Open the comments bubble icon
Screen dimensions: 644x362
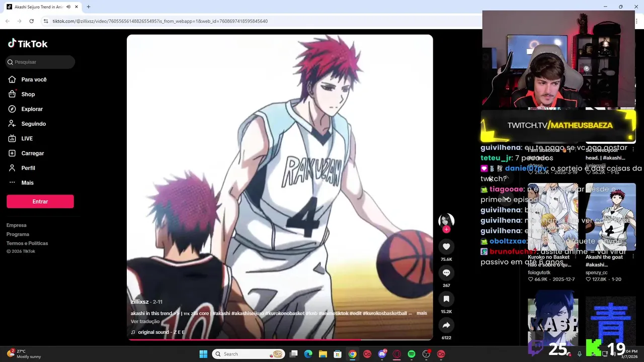446,273
